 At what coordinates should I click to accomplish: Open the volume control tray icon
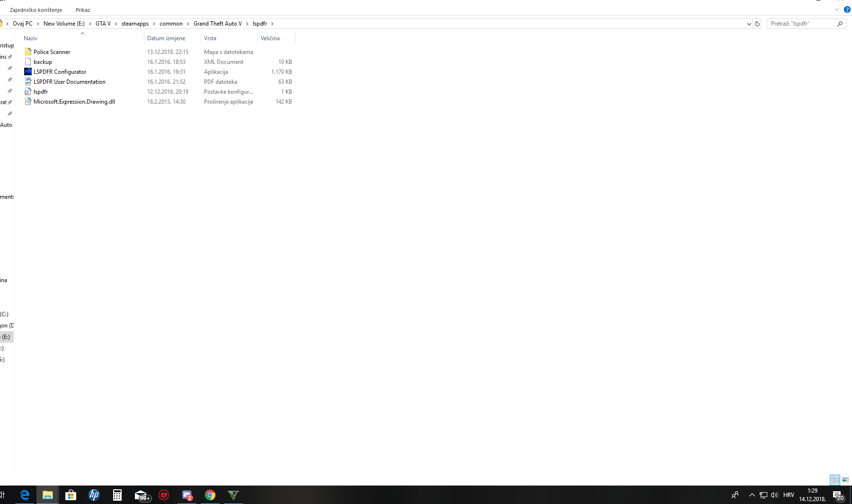pyautogui.click(x=774, y=495)
